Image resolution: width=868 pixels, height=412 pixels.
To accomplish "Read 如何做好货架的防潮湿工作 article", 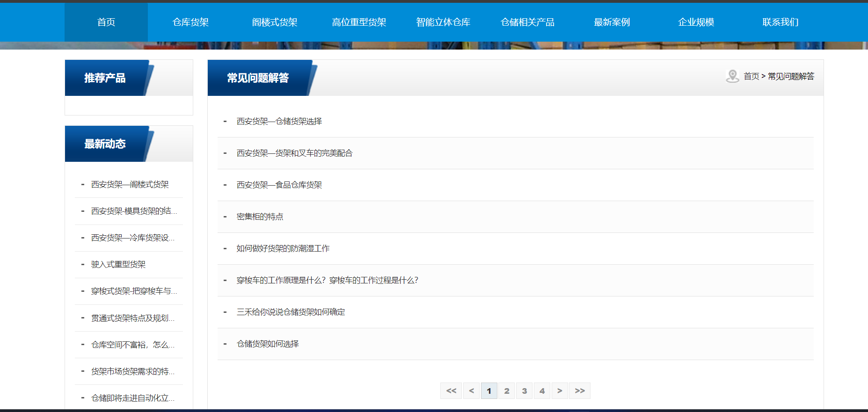I will [283, 249].
